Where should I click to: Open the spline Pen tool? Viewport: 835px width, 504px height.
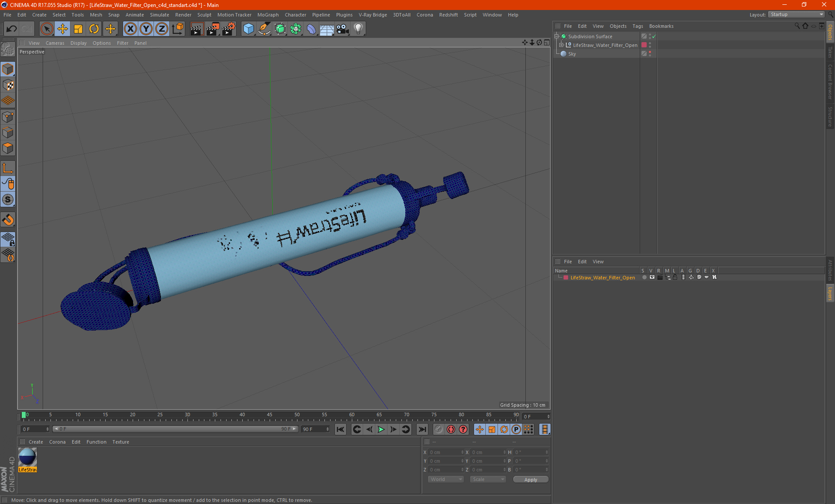[x=264, y=29]
